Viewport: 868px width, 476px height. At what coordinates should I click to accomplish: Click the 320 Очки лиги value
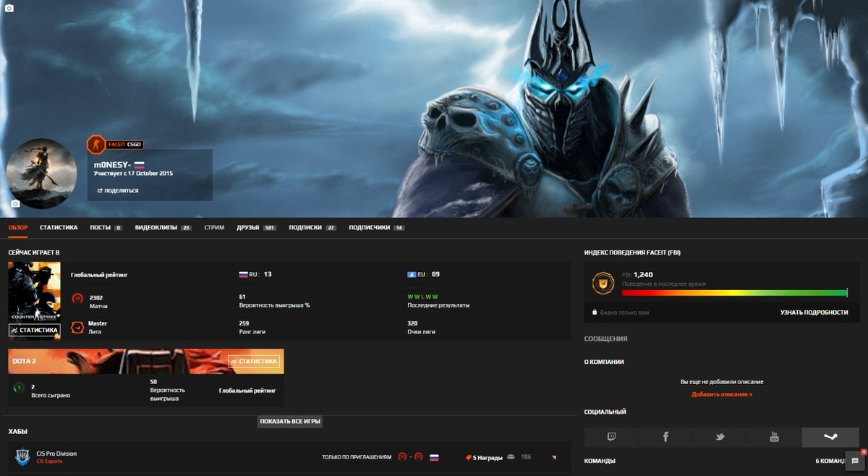click(412, 323)
